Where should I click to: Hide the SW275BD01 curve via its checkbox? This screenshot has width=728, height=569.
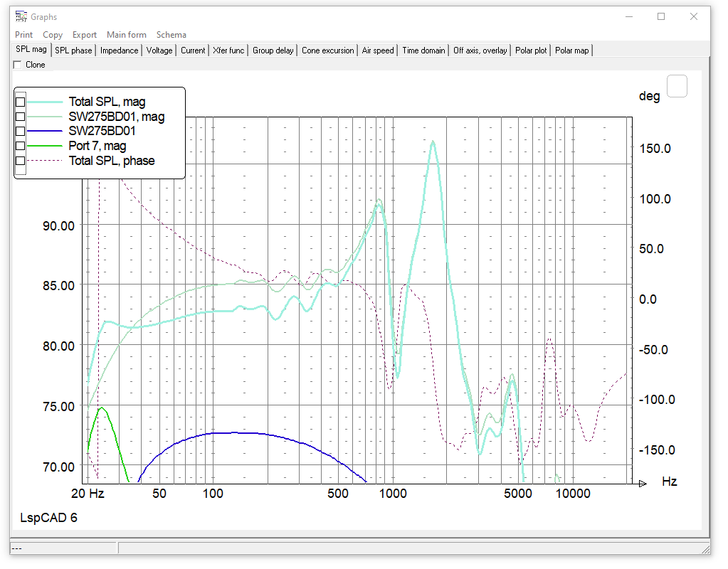point(20,130)
